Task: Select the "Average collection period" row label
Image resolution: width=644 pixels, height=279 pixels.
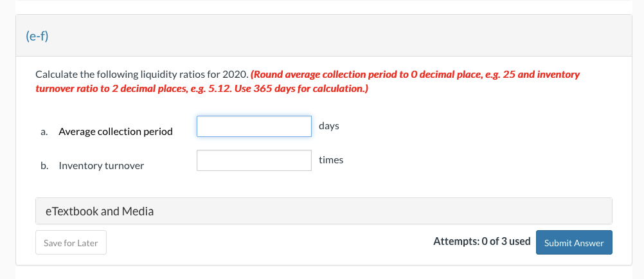Action: coord(116,132)
